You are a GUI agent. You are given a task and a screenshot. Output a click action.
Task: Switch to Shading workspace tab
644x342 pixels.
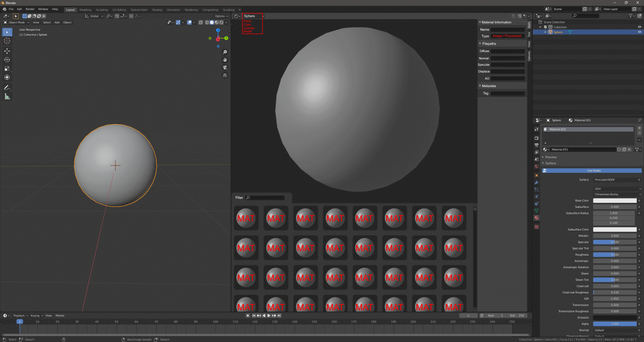(157, 10)
